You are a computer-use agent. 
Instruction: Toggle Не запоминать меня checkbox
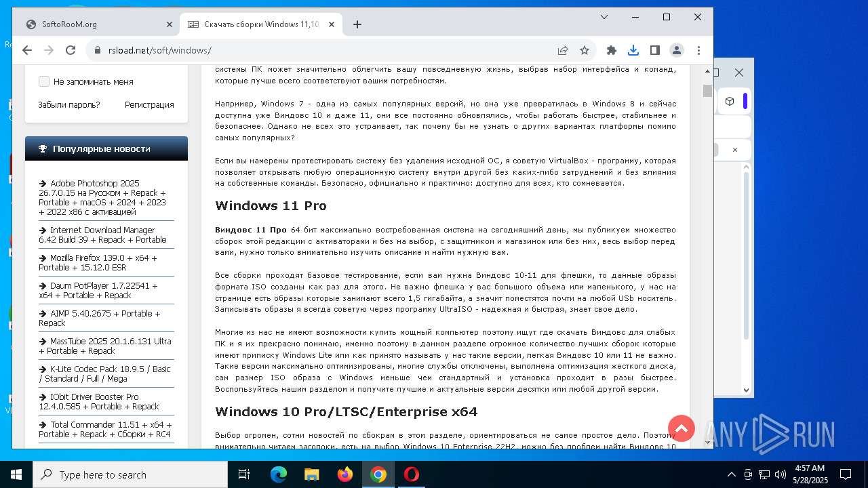[44, 81]
